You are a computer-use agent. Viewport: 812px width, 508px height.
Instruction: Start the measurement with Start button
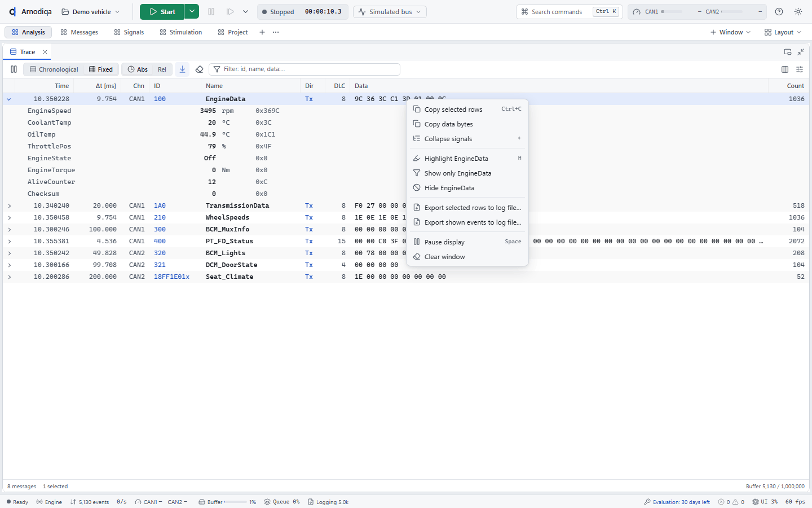point(162,11)
